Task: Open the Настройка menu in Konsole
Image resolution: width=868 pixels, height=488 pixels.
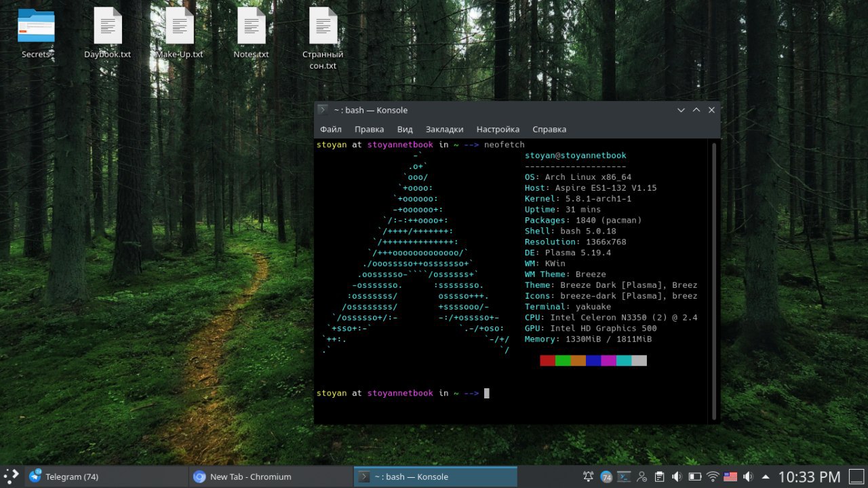Action: [498, 129]
